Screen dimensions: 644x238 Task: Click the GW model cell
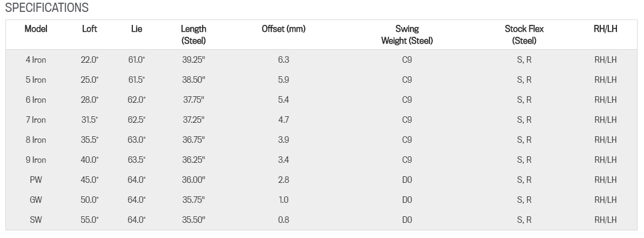36,200
